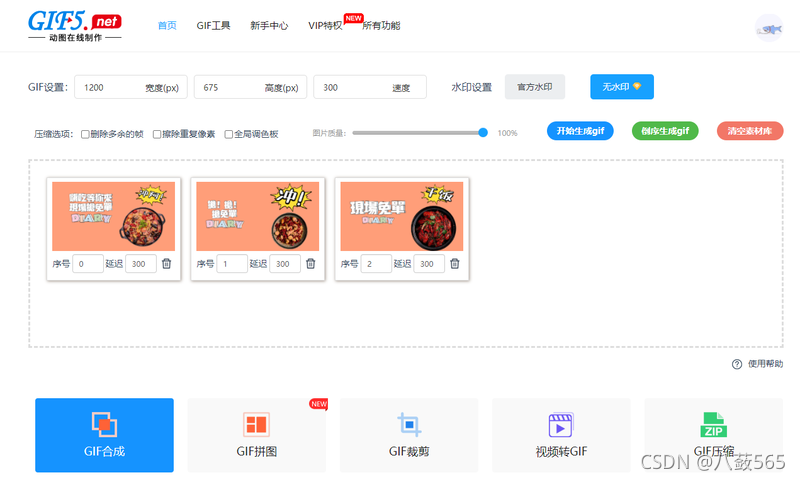
Task: Click 延迟 field of frame 1
Action: coord(285,264)
